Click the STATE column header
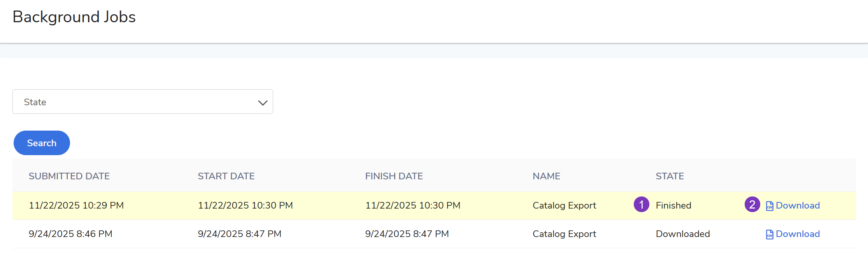Viewport: 868px width, 253px height. (x=670, y=176)
